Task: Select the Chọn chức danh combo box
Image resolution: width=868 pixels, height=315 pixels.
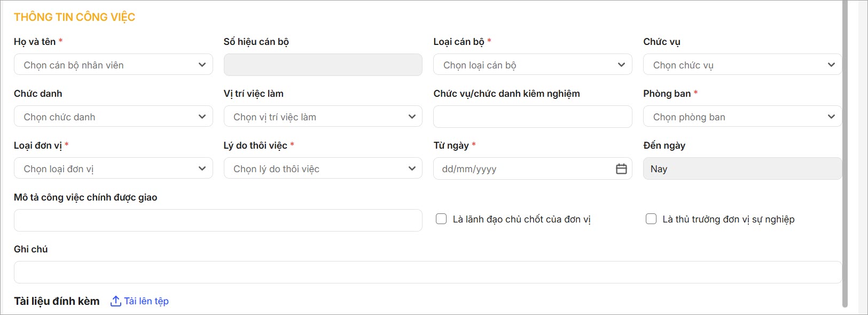Action: coord(113,117)
